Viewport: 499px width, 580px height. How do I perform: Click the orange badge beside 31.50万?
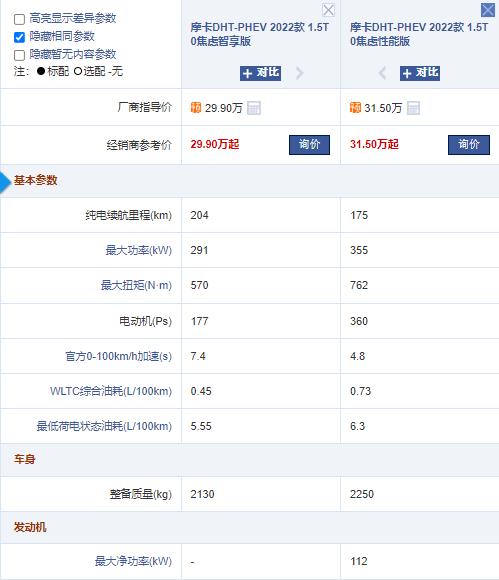click(x=355, y=108)
